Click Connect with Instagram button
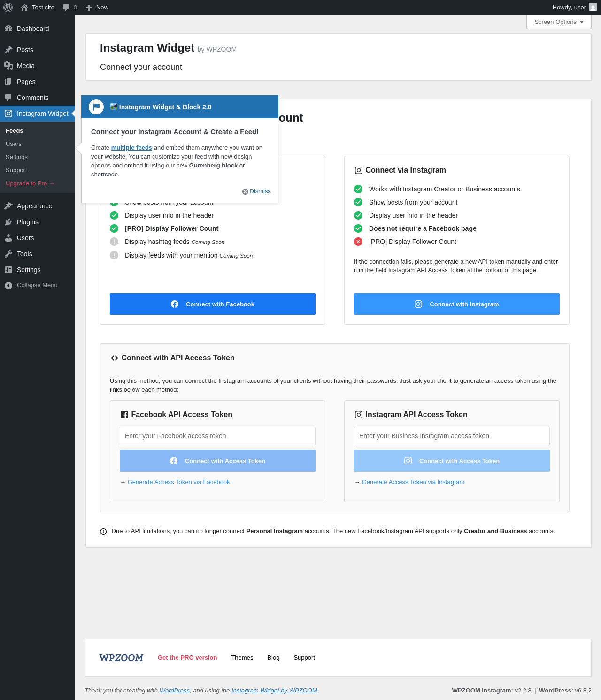 tap(457, 304)
